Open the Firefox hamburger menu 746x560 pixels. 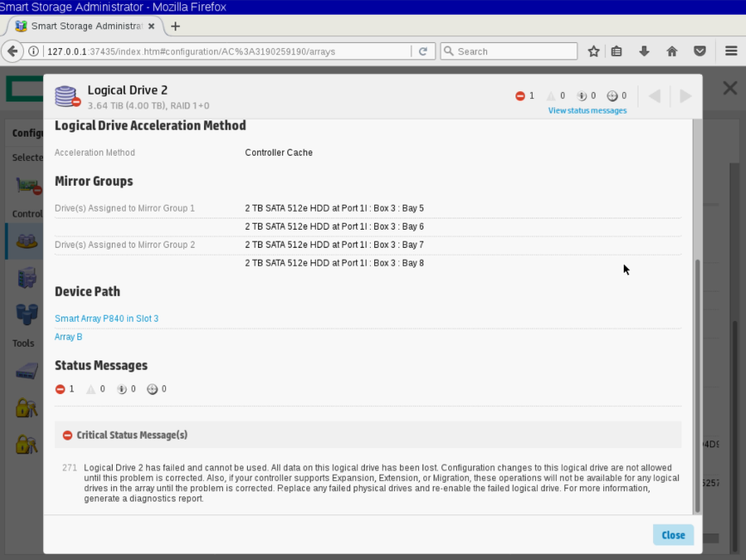coord(731,52)
